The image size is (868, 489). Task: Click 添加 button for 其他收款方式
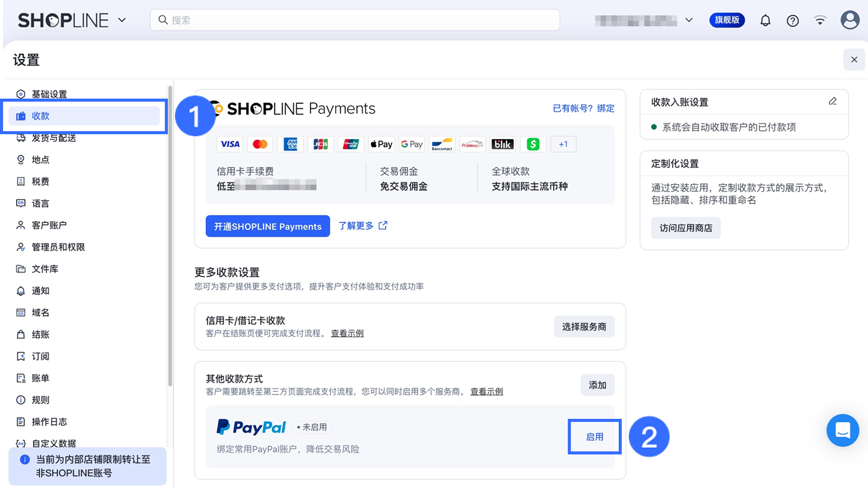coord(597,385)
